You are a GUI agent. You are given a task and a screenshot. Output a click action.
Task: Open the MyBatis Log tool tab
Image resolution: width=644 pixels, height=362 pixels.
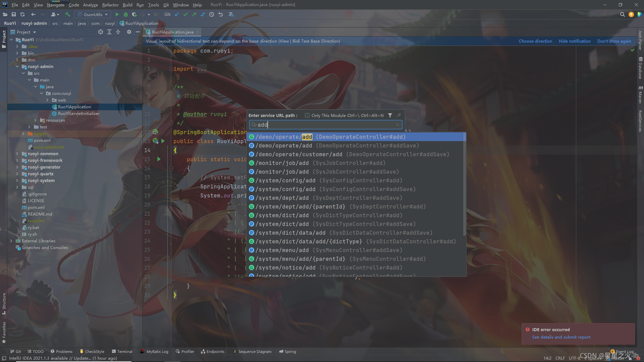tap(154, 352)
